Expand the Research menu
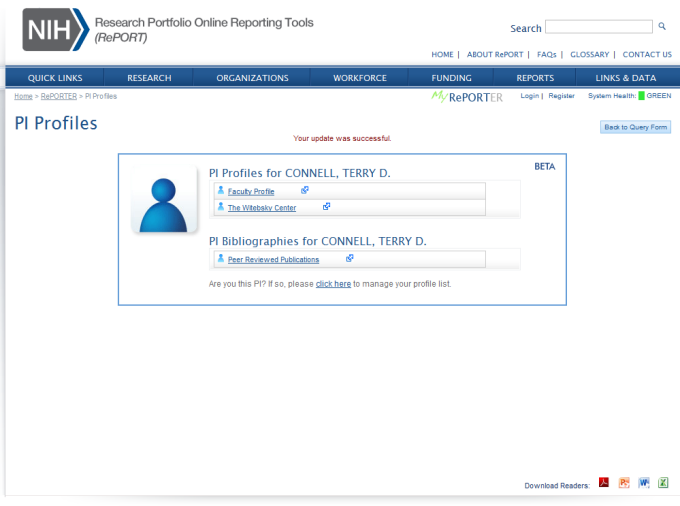This screenshot has width=680, height=506. coord(149,78)
